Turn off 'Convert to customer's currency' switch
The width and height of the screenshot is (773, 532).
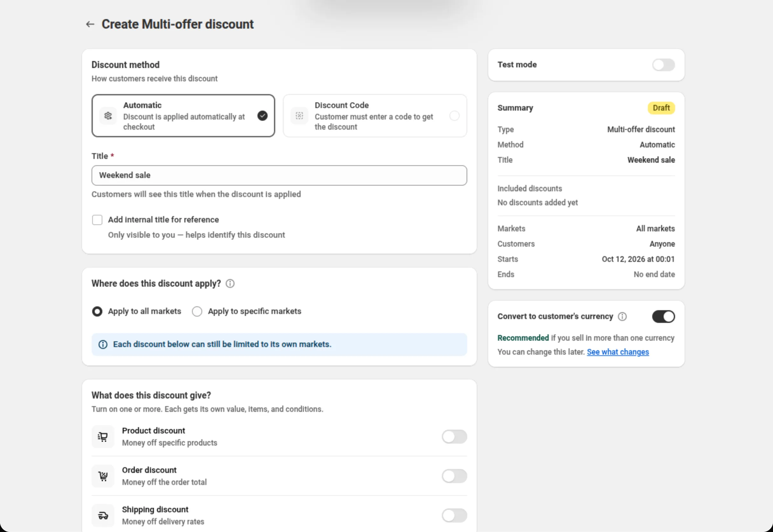point(663,316)
